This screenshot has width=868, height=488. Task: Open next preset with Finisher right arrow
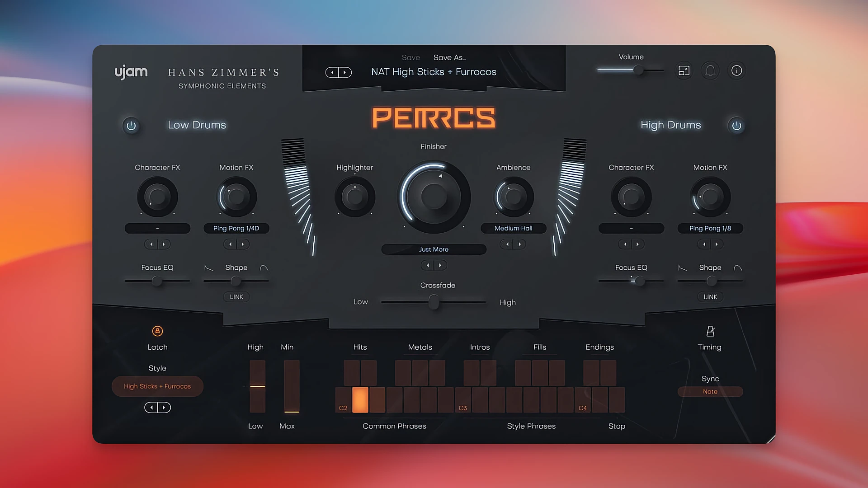pos(440,265)
